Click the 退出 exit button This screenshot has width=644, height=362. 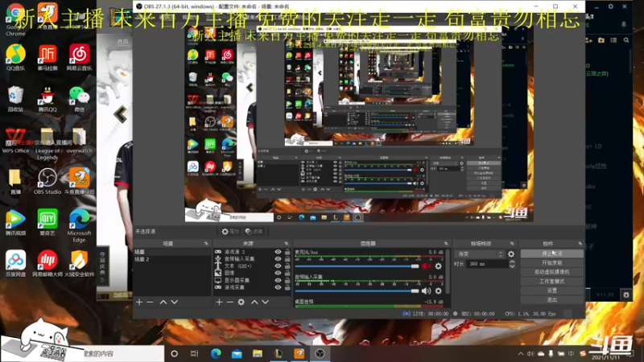pos(552,300)
